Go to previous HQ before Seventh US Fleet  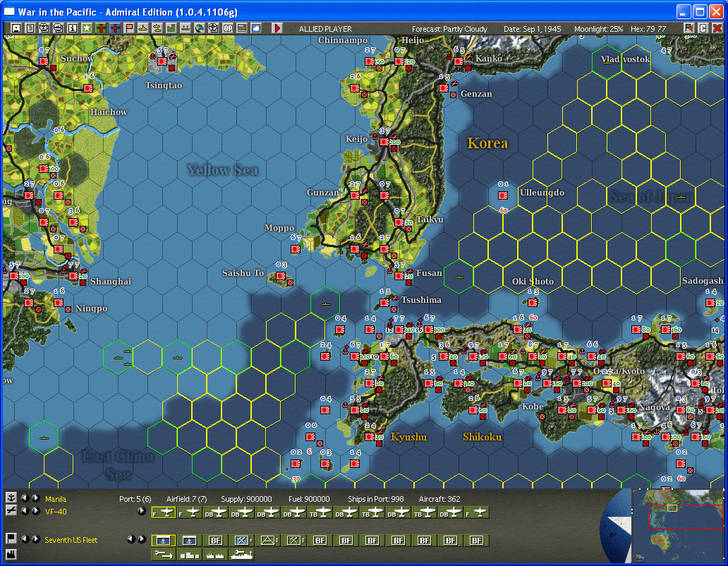(25, 539)
